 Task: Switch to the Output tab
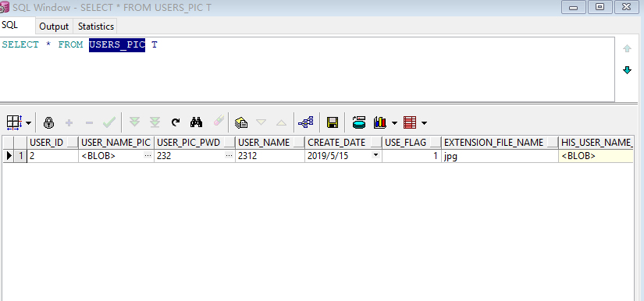click(54, 27)
